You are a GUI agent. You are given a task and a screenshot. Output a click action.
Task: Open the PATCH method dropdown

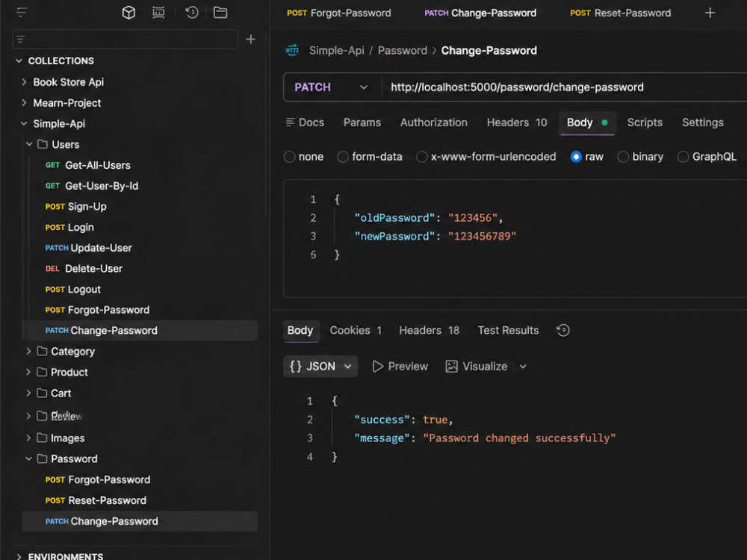(x=332, y=87)
